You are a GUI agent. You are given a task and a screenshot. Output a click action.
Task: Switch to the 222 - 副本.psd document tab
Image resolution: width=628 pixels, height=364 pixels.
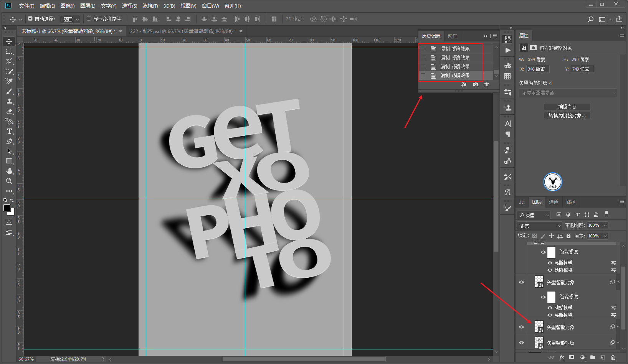(183, 31)
